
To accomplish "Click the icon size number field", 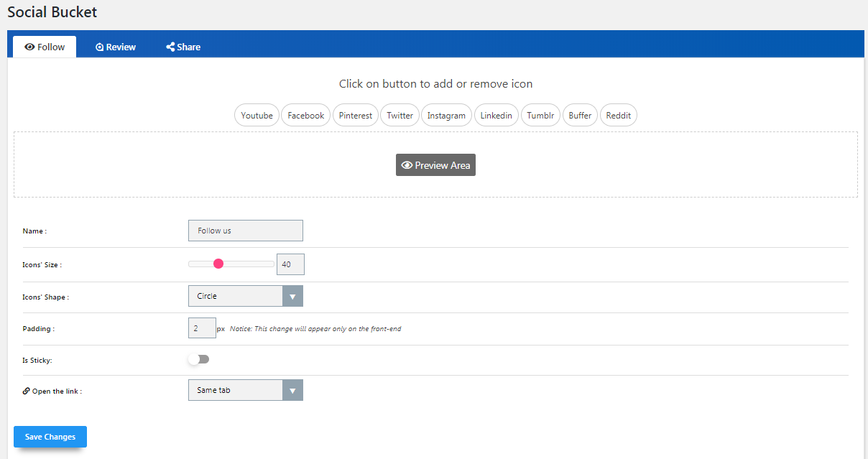I will click(290, 264).
